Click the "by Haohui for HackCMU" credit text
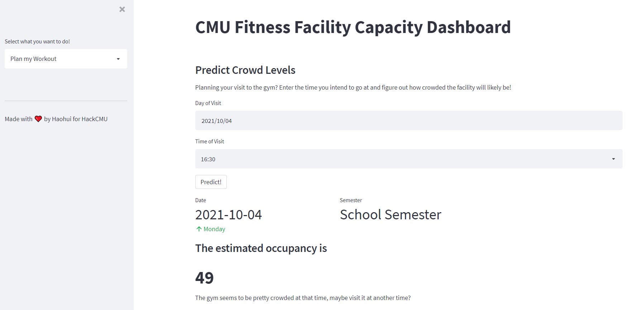Viewport: 644px width, 310px height. click(76, 119)
